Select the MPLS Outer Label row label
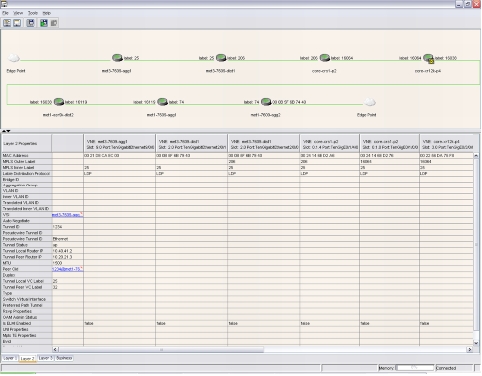This screenshot has height=376, width=482. pyautogui.click(x=26, y=162)
